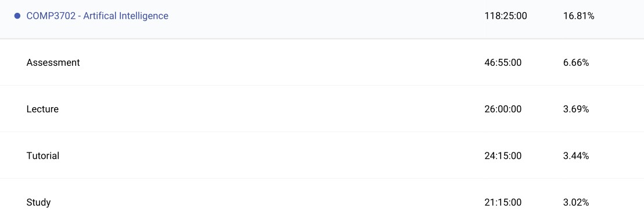Viewport: 644px width, 220px height.
Task: Select the Tutorial task row
Action: click(322, 156)
